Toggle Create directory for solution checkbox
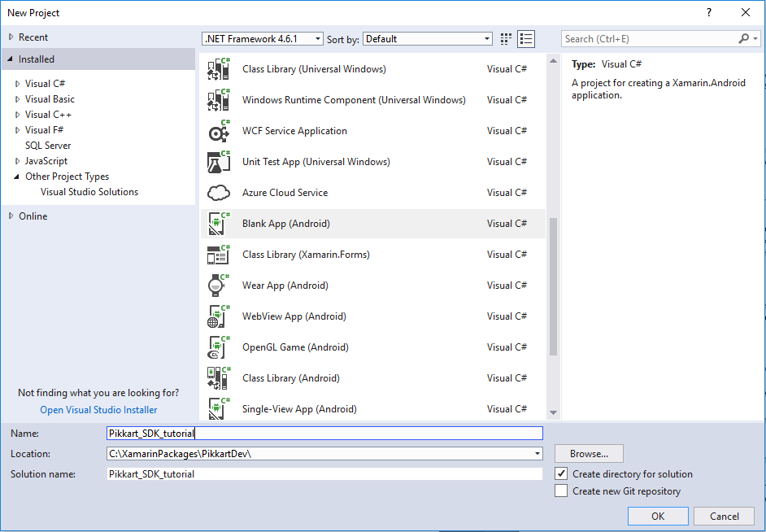The height and width of the screenshot is (532, 766). [x=561, y=474]
